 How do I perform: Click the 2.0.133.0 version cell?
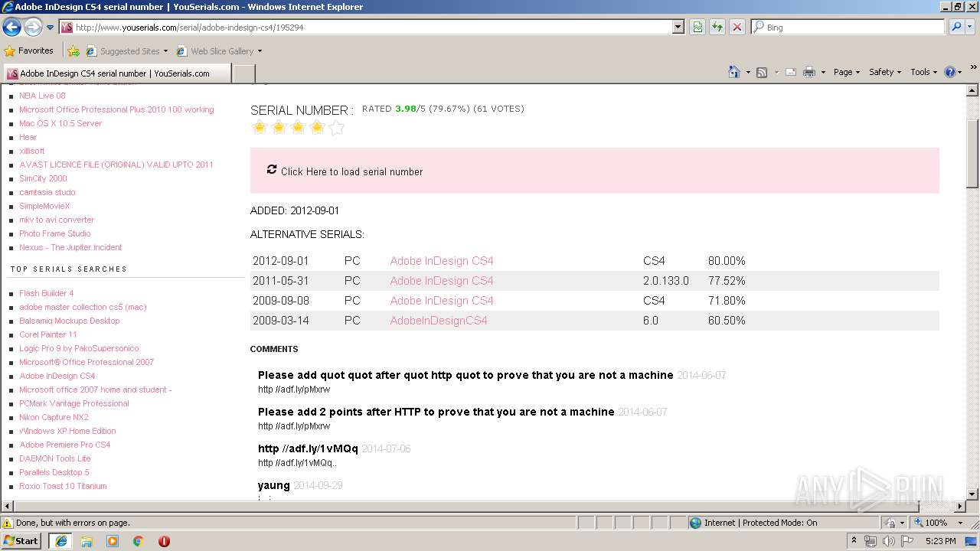point(666,281)
